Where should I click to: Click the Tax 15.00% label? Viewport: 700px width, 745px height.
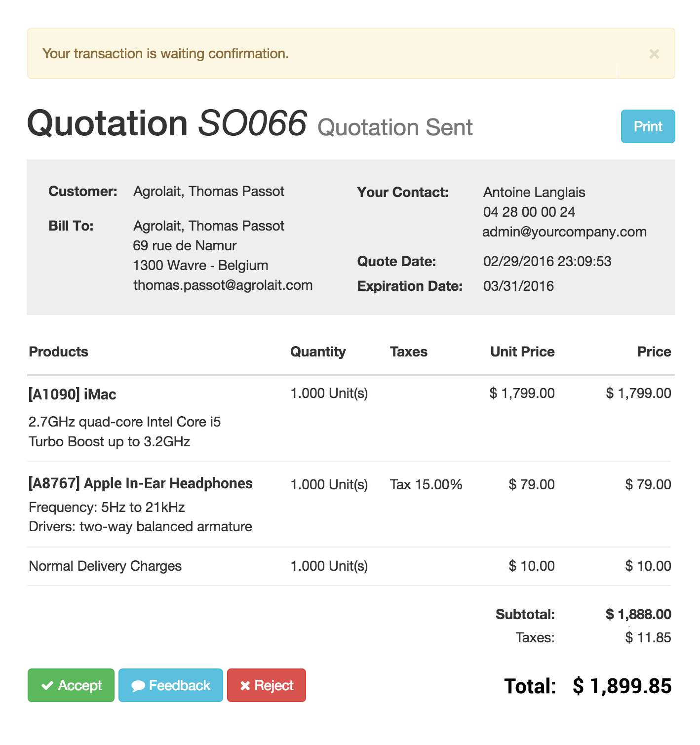[426, 485]
